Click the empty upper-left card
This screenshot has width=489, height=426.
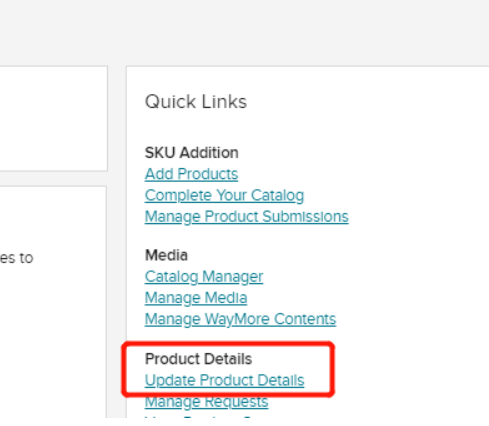[x=53, y=119]
